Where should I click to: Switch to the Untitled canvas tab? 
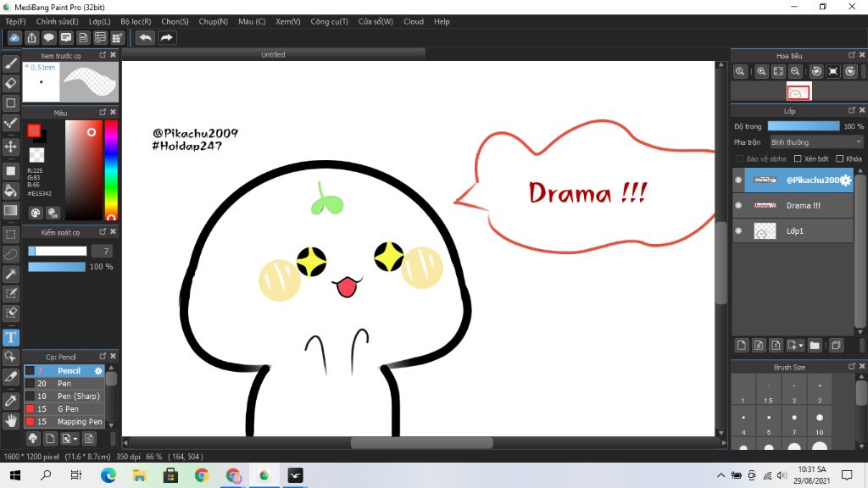coord(274,54)
